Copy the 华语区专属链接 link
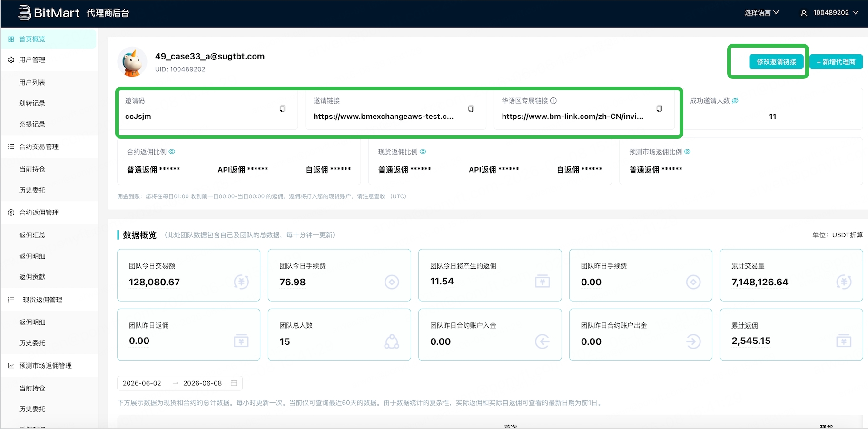This screenshot has width=868, height=429. tap(659, 109)
